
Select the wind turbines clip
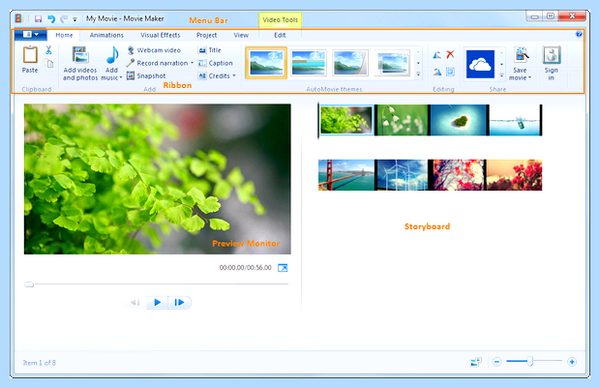coord(402,175)
